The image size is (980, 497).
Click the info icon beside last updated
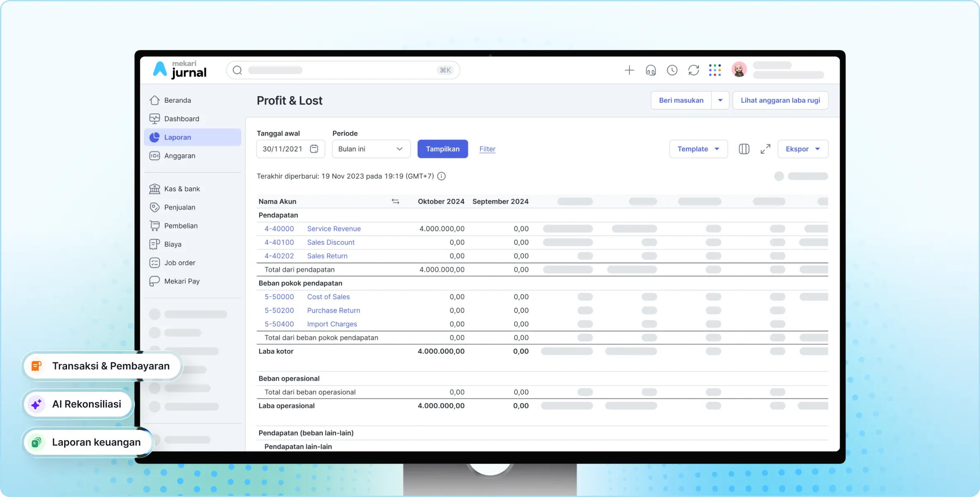click(442, 176)
